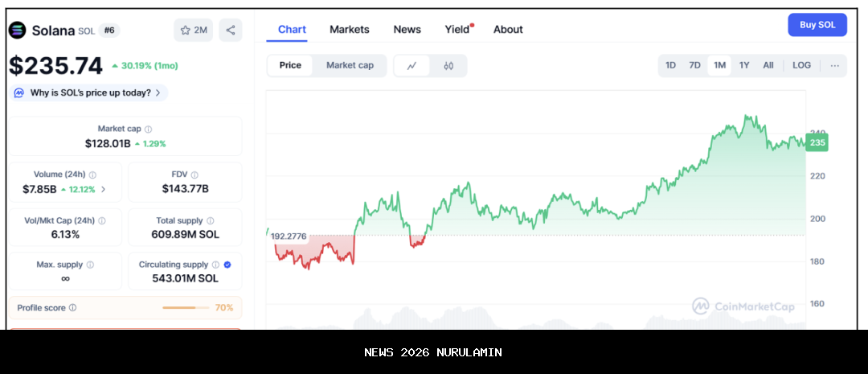Expand Volume 24h details chevron
The image size is (868, 374).
coord(103,190)
